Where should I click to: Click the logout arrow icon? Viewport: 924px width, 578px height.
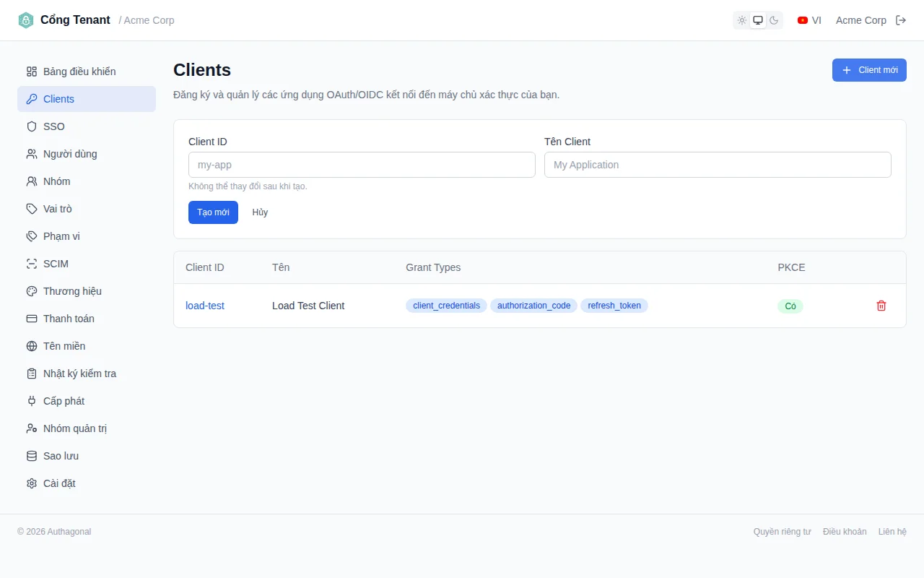tap(901, 20)
